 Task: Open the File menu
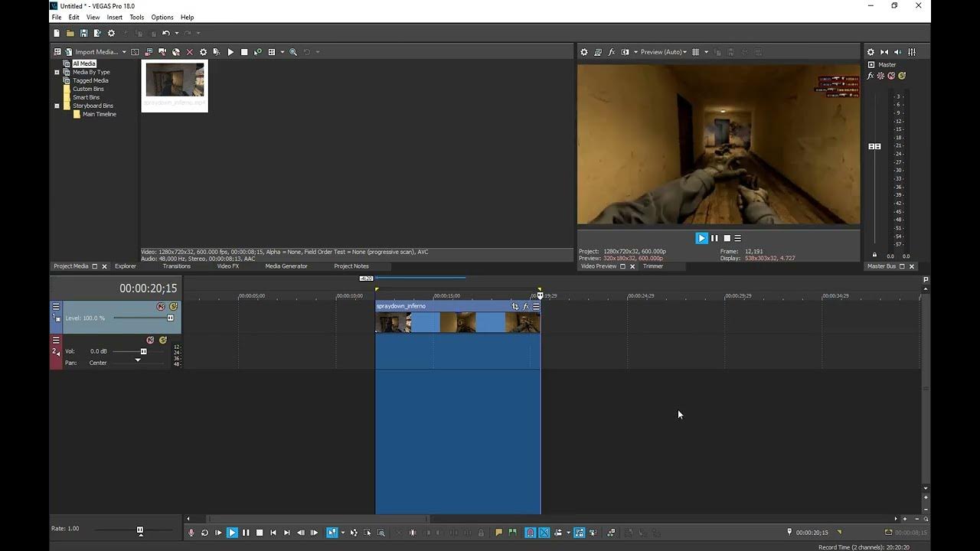[57, 17]
